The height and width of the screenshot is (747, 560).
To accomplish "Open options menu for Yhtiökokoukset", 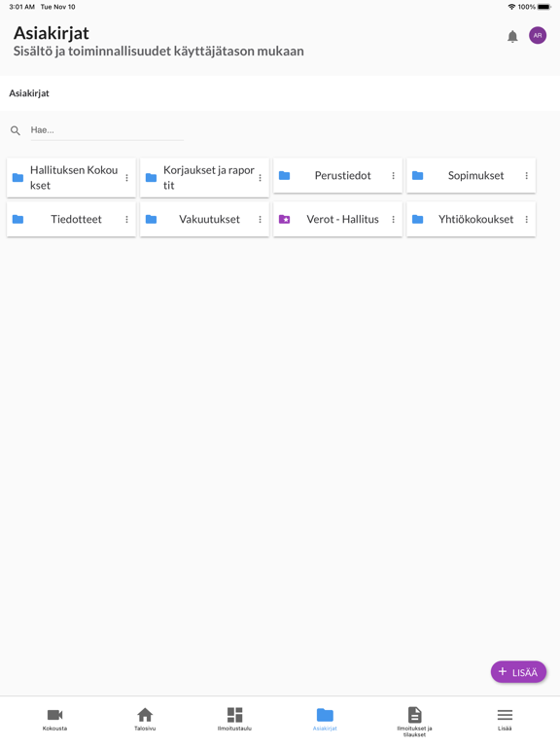I will pyautogui.click(x=527, y=219).
